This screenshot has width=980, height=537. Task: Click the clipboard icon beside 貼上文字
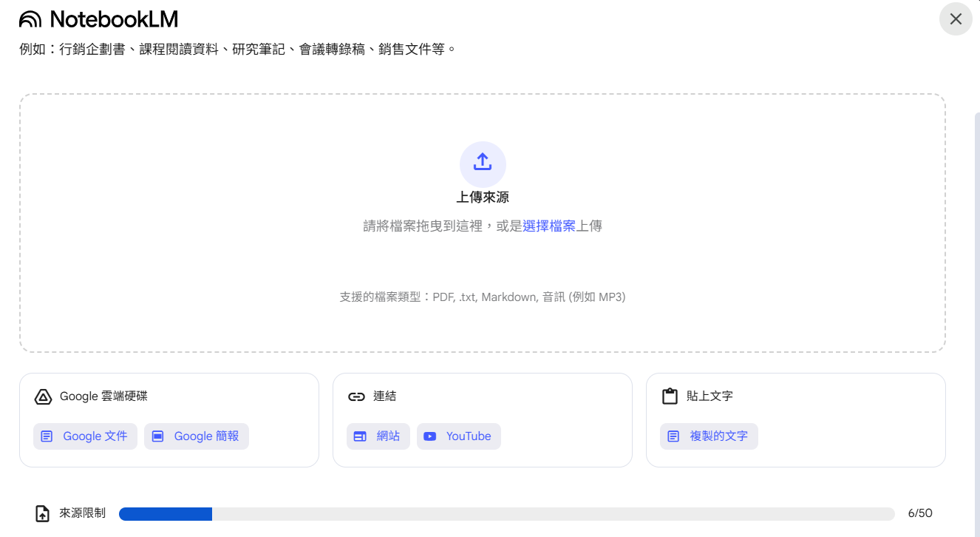[670, 396]
